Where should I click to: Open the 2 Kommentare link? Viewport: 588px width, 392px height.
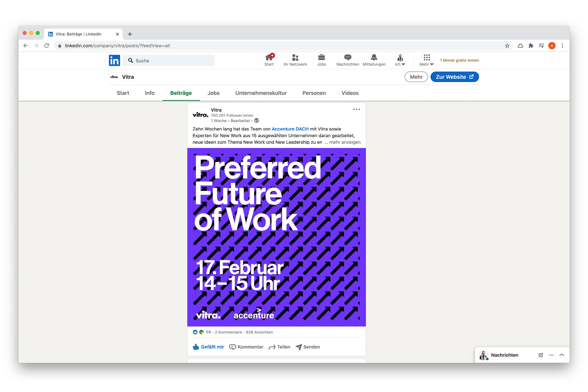click(228, 332)
